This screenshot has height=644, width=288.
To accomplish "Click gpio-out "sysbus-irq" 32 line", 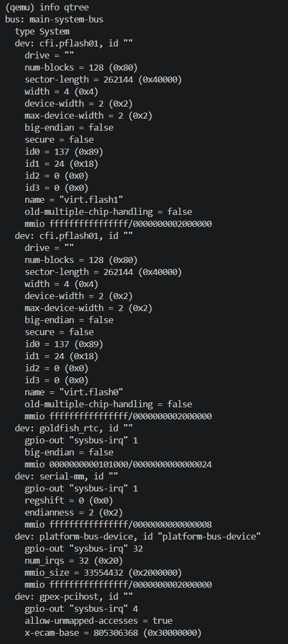I will 84,548.
